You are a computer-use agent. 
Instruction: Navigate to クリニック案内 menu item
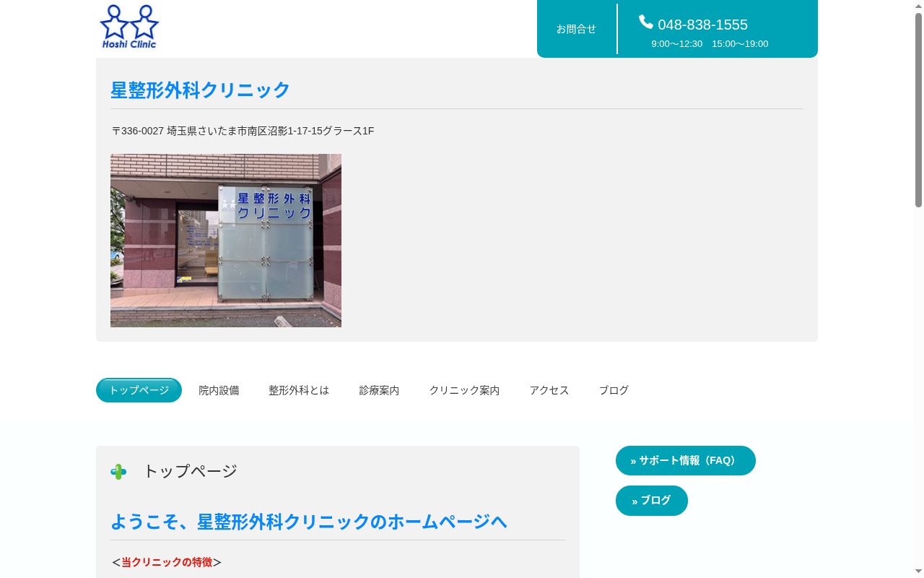point(464,390)
